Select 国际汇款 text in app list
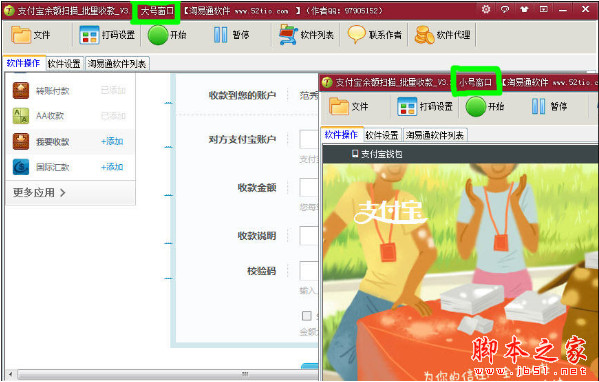This screenshot has height=382, width=599. click(53, 167)
